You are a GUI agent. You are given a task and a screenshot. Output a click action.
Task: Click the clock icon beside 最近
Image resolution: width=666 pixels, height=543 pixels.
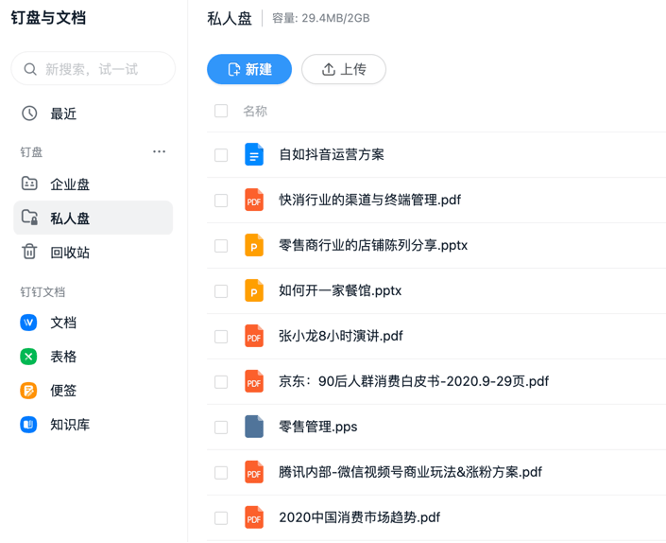[29, 113]
